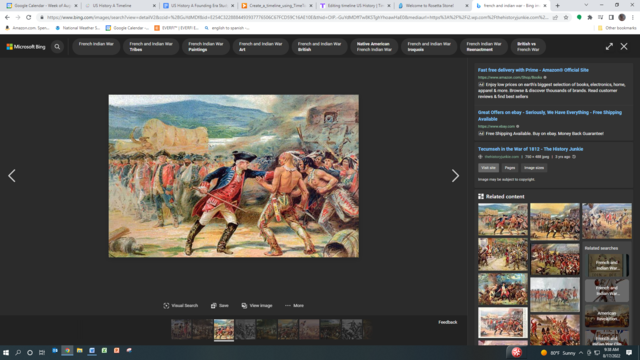Switch to Welcome to Rosetta Stone tab

(x=433, y=6)
